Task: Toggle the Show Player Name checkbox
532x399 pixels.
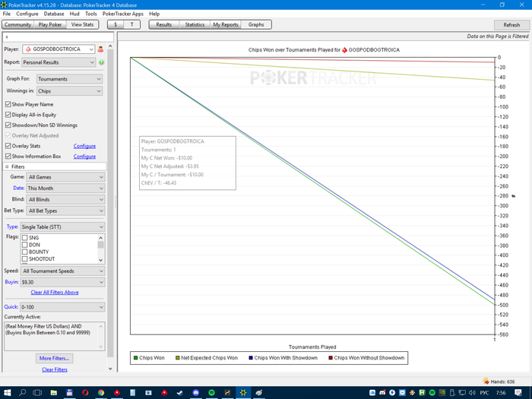Action: tap(8, 104)
